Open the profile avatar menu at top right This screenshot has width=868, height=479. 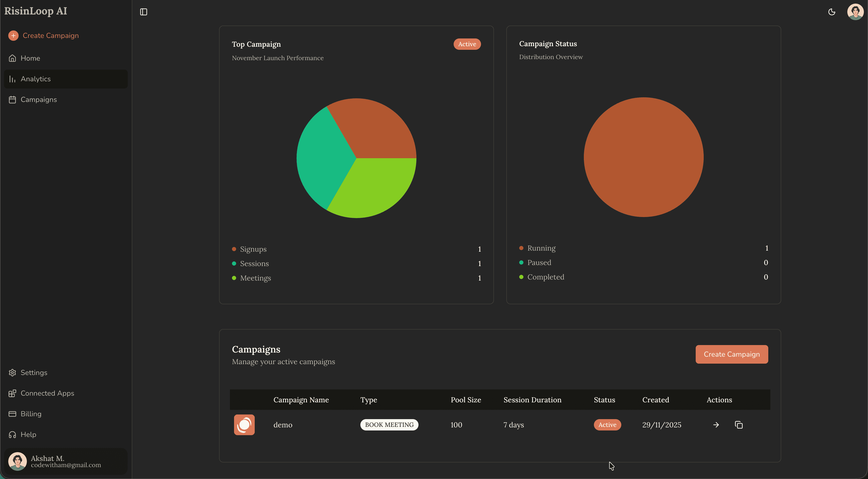coord(855,12)
